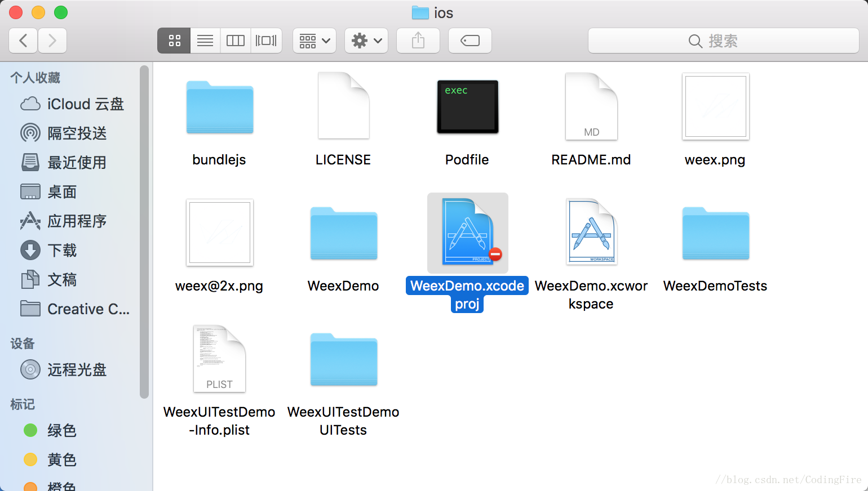Open 应用程序 in sidebar
Screen dimensions: 868x491
point(64,221)
